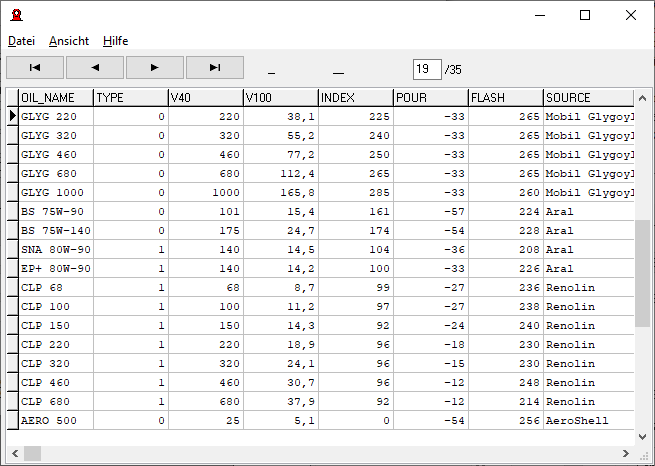Click the V100 column header
Screen dimensions: 655x466
pos(280,98)
